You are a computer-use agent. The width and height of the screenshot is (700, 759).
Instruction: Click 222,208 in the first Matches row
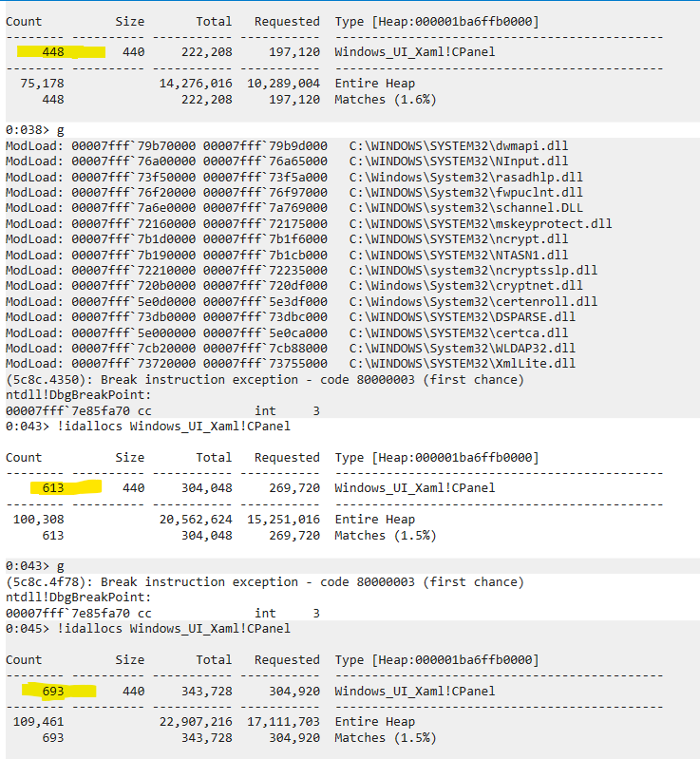(207, 100)
